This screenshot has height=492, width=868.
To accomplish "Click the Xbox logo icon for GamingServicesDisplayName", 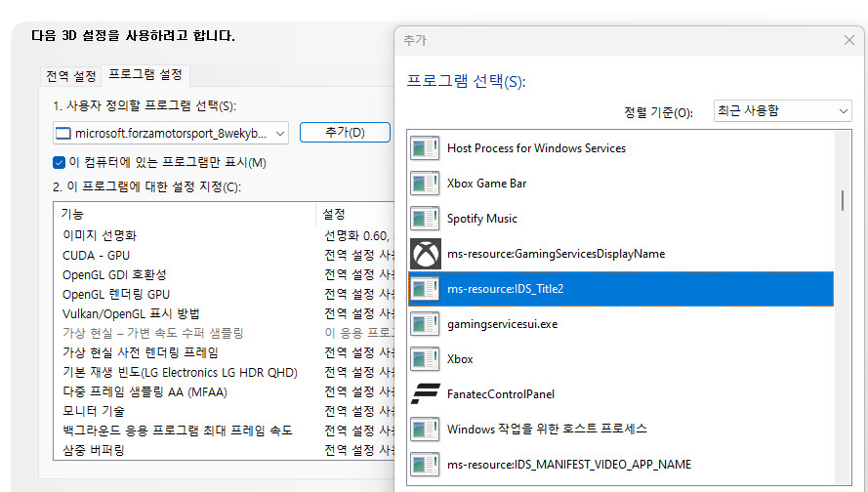I will (x=425, y=254).
